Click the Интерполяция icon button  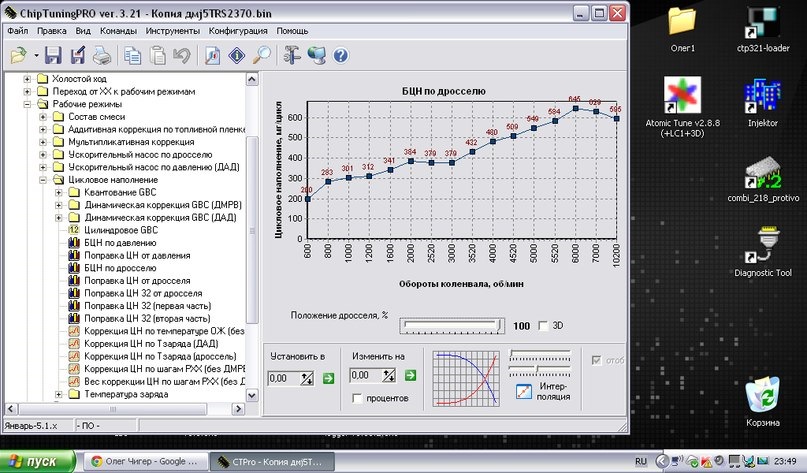pos(523,392)
